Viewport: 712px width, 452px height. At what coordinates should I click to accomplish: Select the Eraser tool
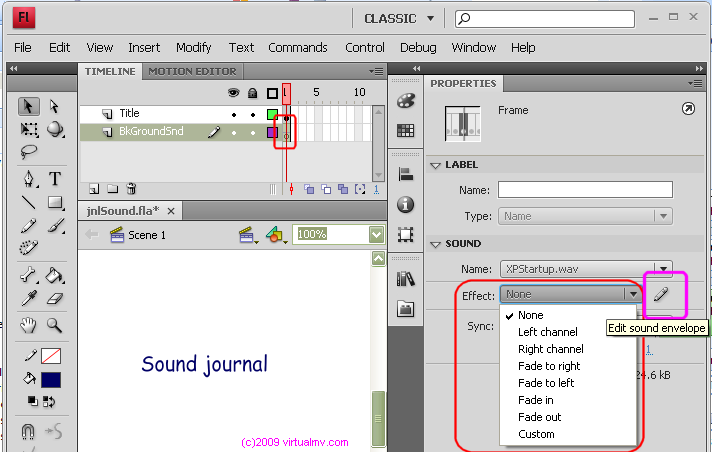(55, 298)
